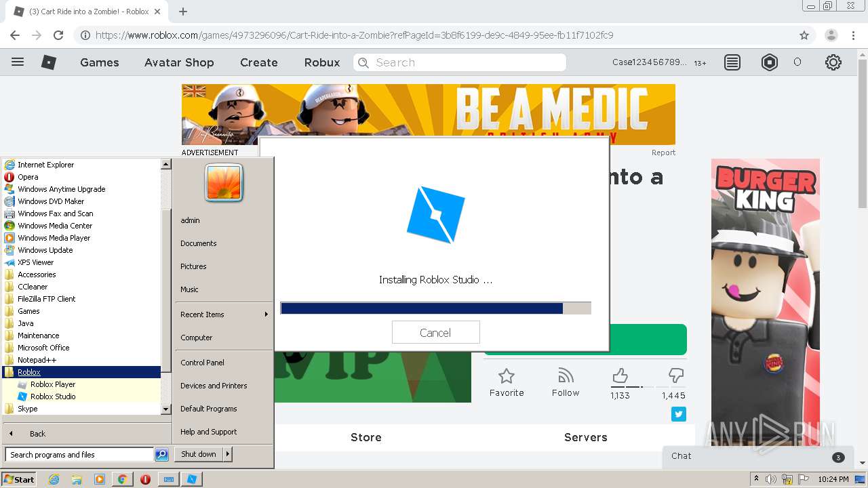868x488 pixels.
Task: Open Roblox Player in the Start menu
Action: click(53, 384)
